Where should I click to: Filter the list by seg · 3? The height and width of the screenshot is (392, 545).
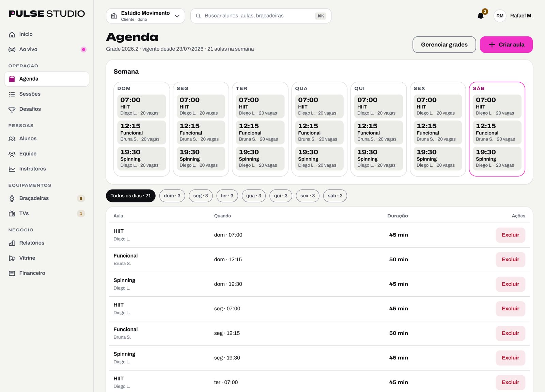pyautogui.click(x=201, y=196)
